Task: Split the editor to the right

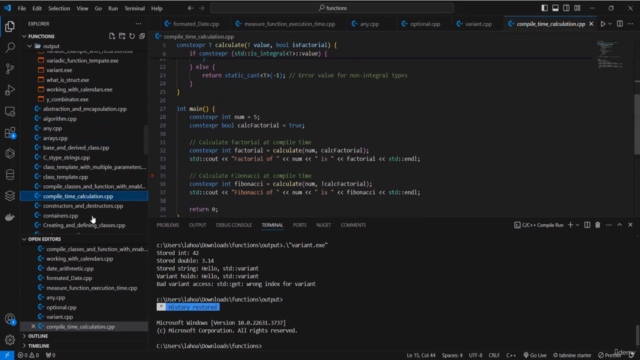Action: [x=620, y=24]
